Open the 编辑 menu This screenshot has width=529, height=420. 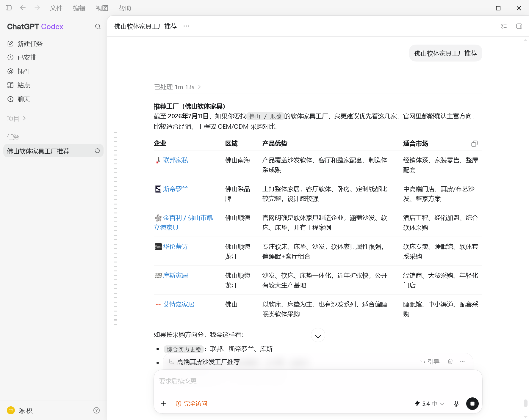(x=79, y=8)
